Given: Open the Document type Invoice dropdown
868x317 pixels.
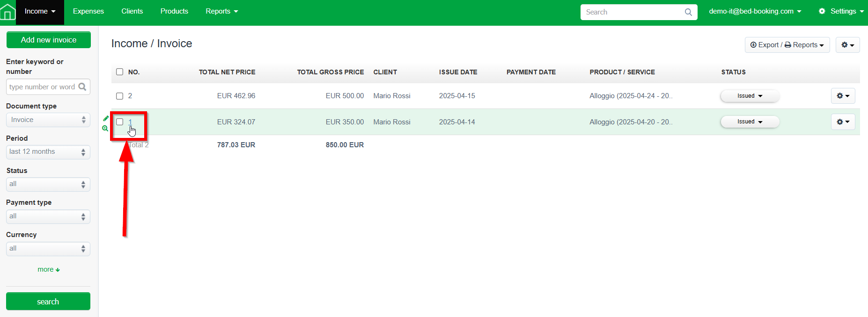Looking at the screenshot, I should [x=48, y=120].
